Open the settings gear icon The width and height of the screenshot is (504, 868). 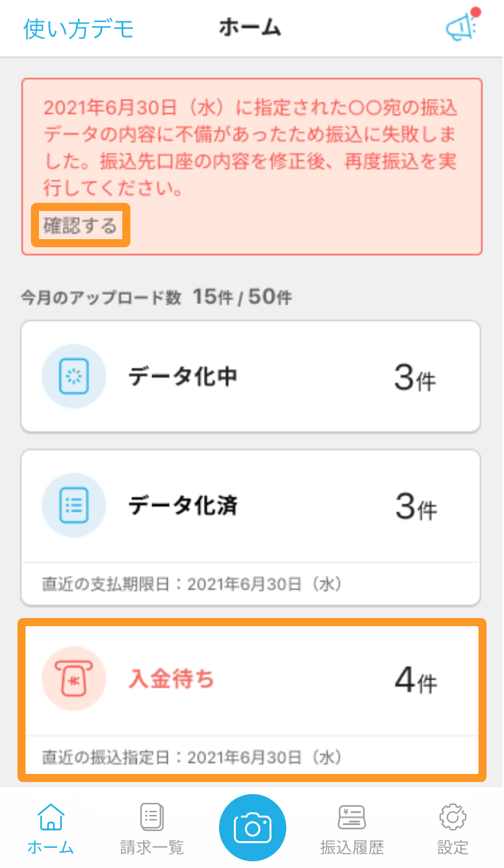453,817
